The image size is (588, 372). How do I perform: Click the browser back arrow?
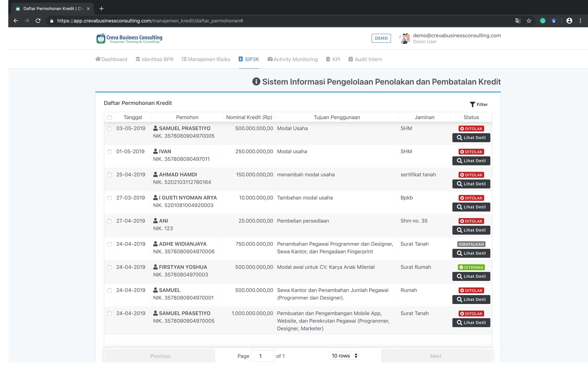click(x=16, y=21)
